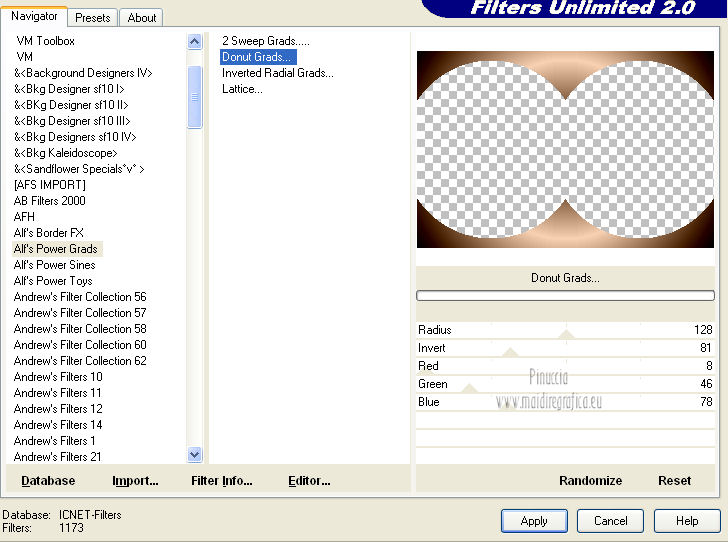
Task: Click the progress bar under Donut Grads
Action: click(565, 295)
